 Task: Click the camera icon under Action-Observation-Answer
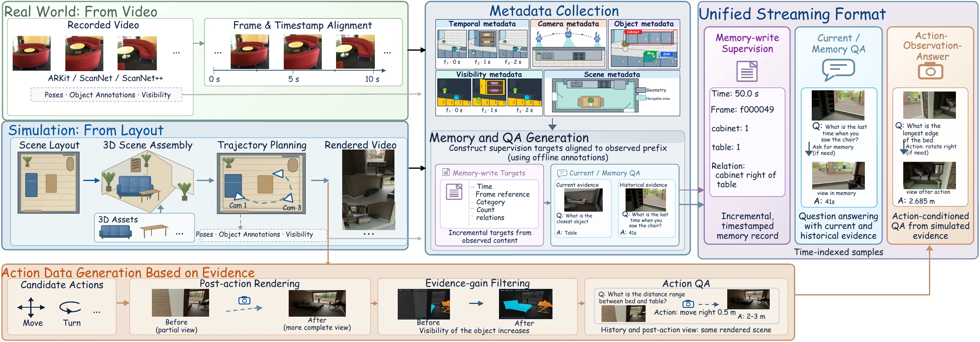coord(930,72)
